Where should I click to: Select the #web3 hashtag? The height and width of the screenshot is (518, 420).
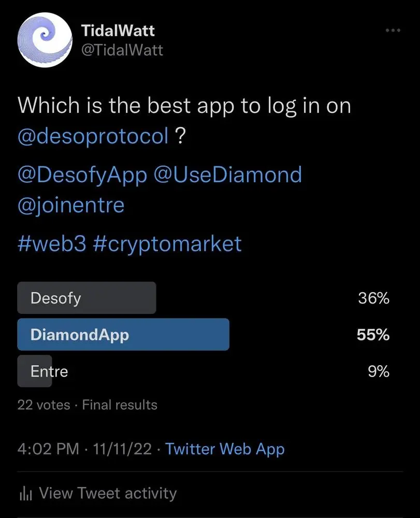(x=51, y=243)
